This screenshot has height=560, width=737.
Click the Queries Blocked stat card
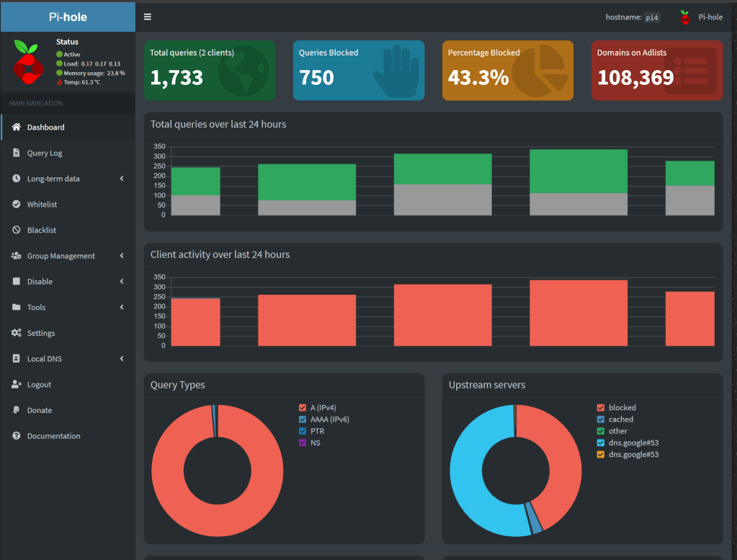pyautogui.click(x=358, y=70)
